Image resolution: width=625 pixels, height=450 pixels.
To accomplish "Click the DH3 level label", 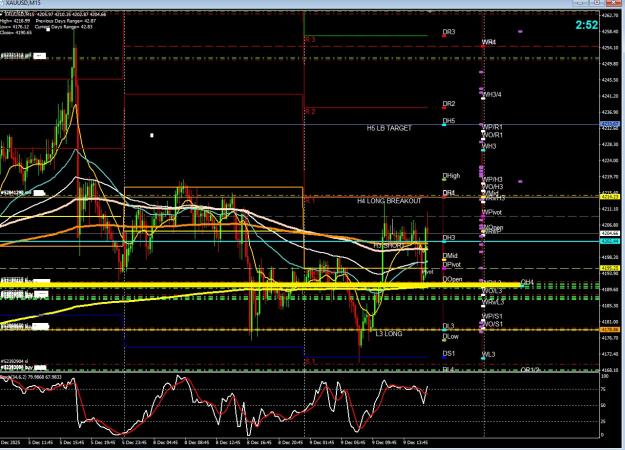I will (x=449, y=238).
